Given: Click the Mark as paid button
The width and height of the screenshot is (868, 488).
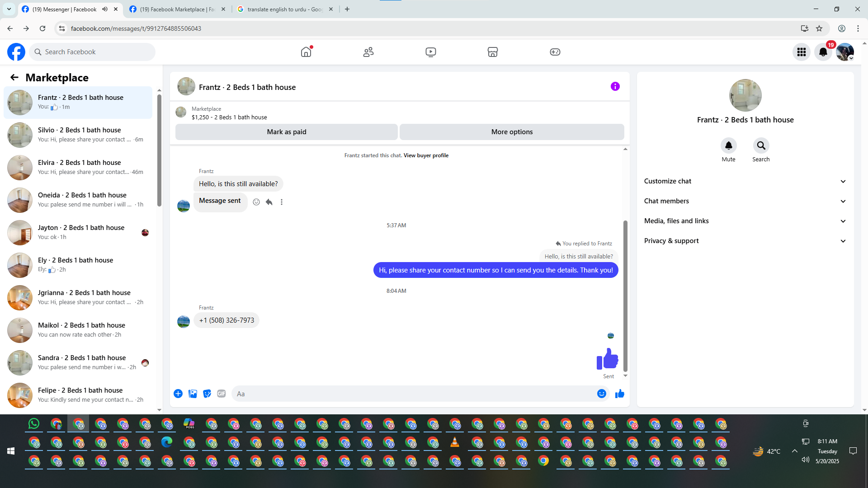Looking at the screenshot, I should click(286, 132).
